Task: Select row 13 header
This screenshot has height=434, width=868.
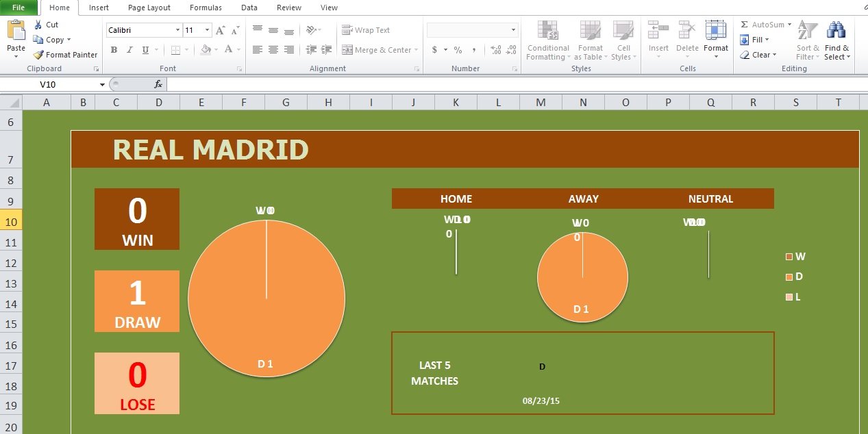Action: click(11, 283)
